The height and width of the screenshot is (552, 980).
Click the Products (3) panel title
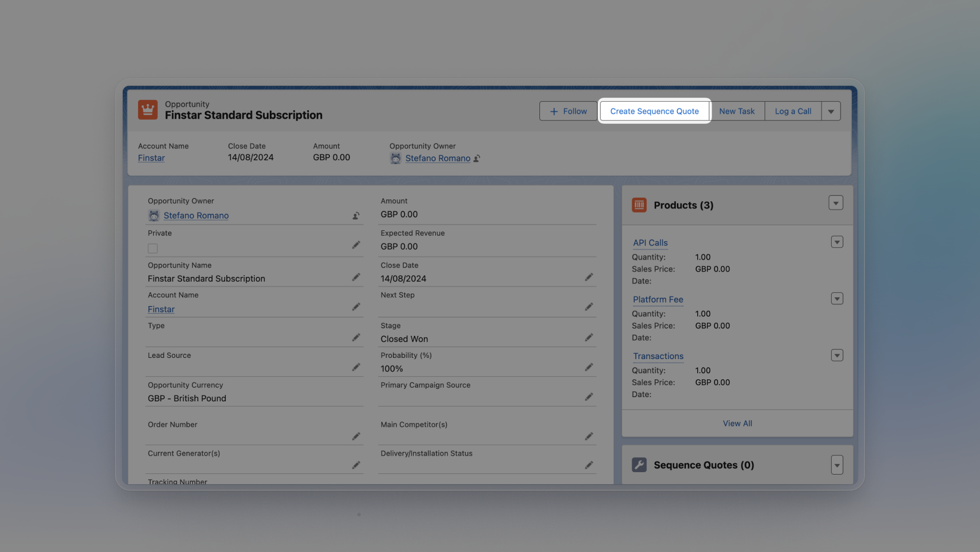click(x=683, y=205)
